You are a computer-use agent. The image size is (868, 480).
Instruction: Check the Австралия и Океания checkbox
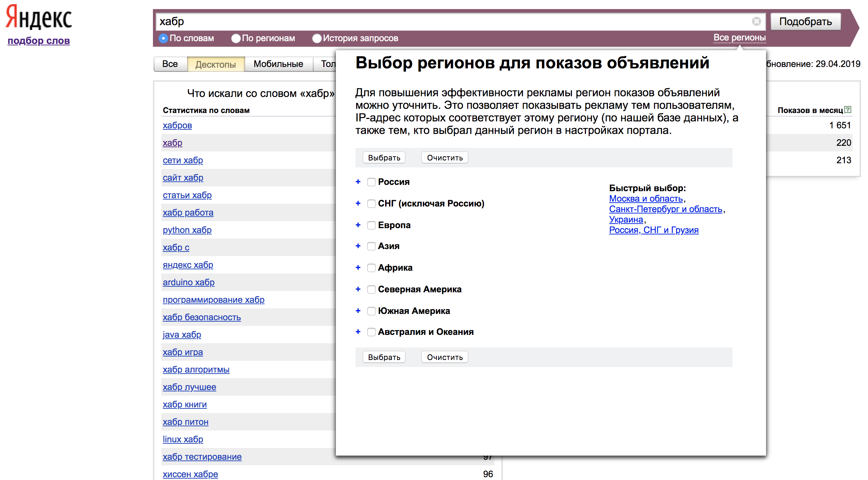coord(372,332)
